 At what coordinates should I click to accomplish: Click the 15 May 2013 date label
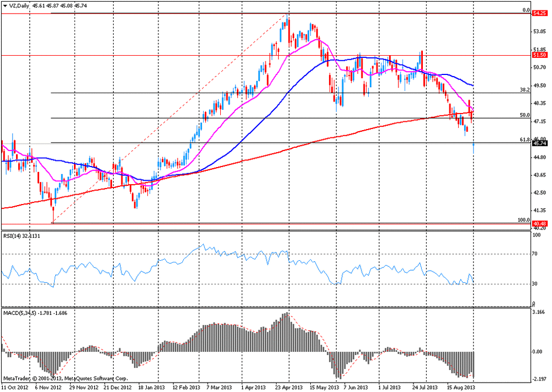point(325,388)
